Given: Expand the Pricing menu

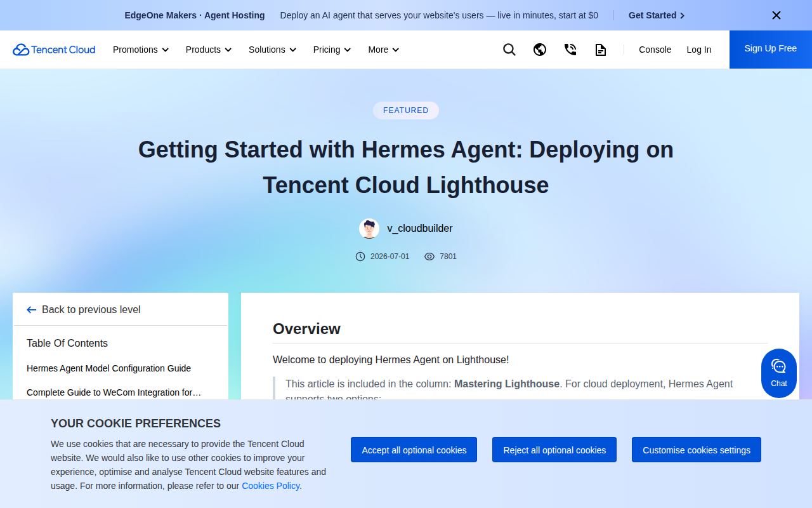Looking at the screenshot, I should (x=332, y=50).
